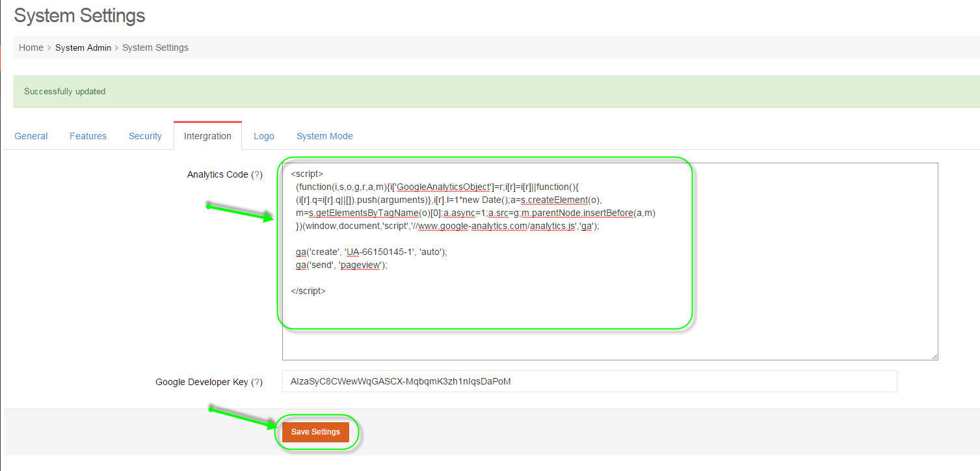The image size is (980, 471).
Task: Grab the Analytics Code textarea resize handle
Action: (x=934, y=356)
